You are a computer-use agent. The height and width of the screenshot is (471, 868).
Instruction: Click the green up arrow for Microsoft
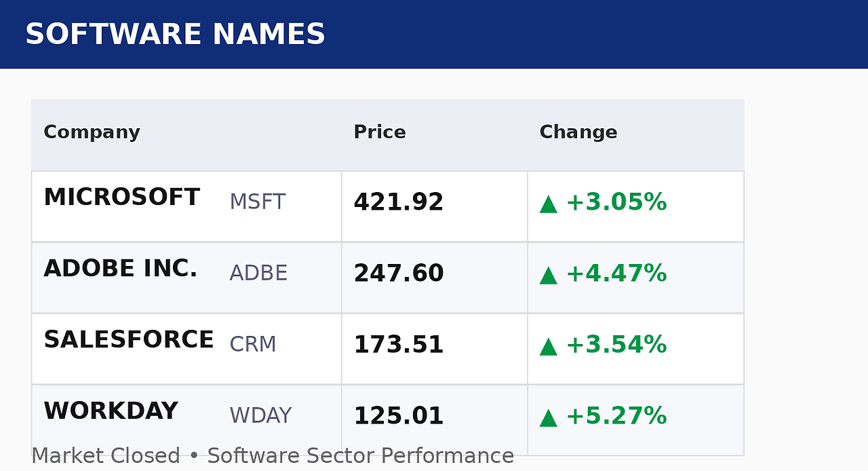(548, 204)
